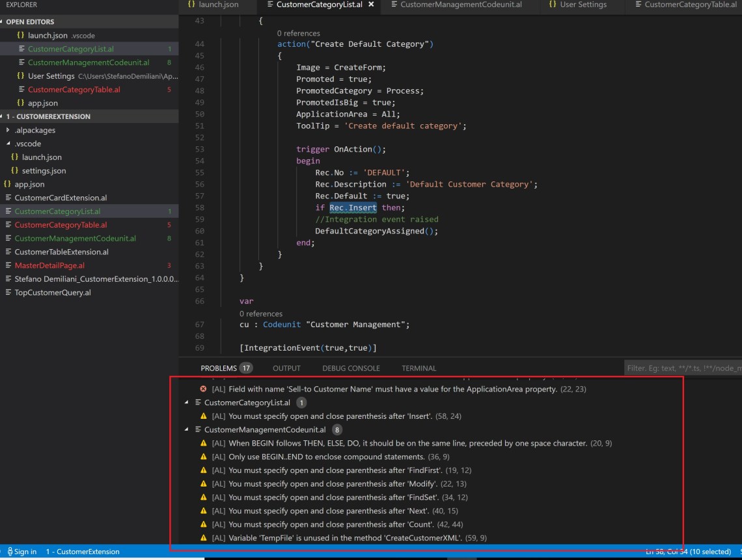Expand the .alpackages folder
This screenshot has width=742, height=560.
click(x=8, y=130)
